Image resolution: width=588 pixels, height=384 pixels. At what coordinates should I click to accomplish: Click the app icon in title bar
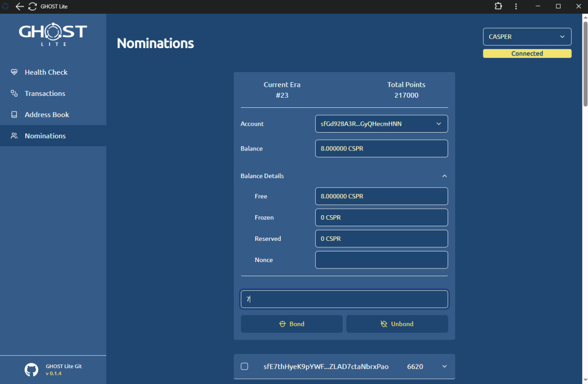point(6,6)
